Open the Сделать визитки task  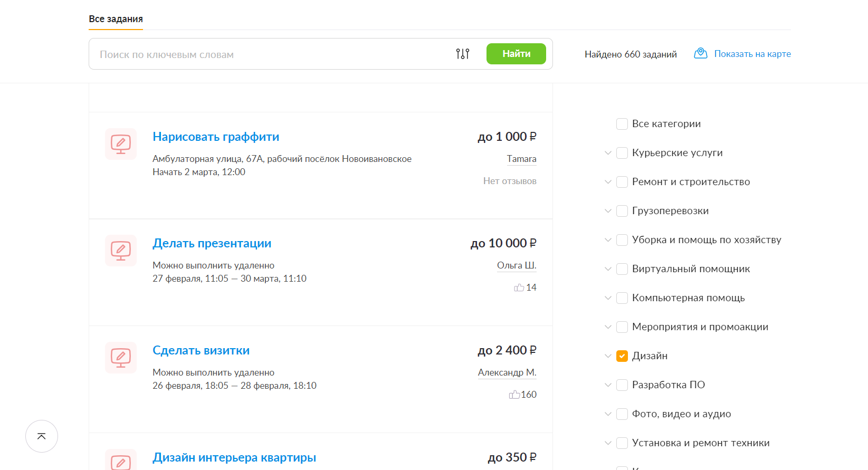(201, 350)
